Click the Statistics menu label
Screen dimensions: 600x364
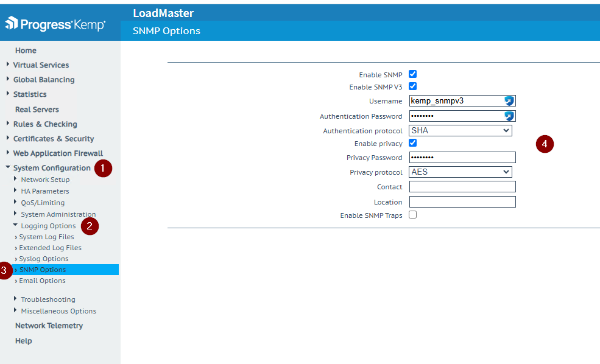[30, 94]
